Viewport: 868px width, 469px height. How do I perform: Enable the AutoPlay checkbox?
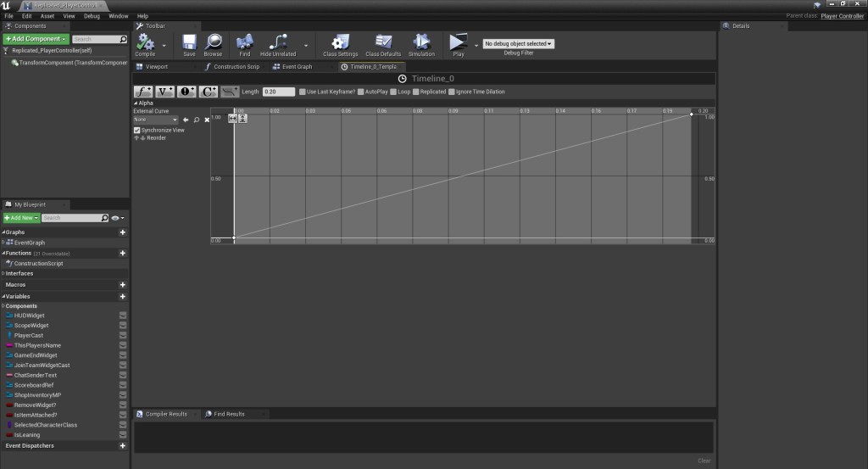(361, 92)
